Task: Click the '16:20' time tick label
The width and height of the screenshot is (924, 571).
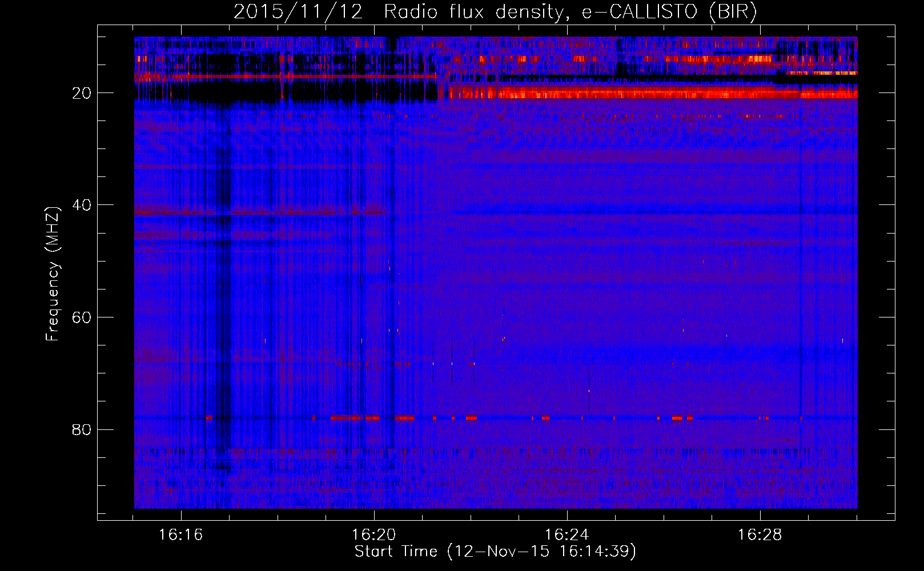Action: pos(373,535)
